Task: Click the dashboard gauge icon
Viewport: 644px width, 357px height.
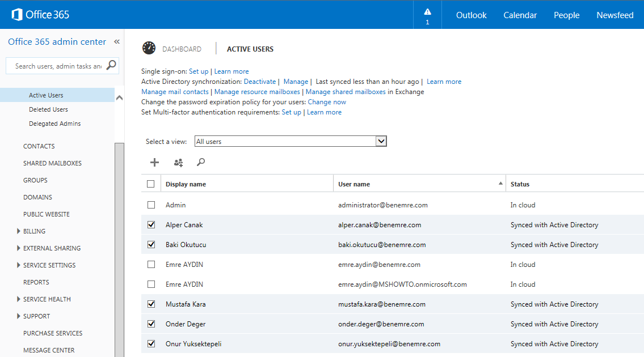Action: click(149, 48)
